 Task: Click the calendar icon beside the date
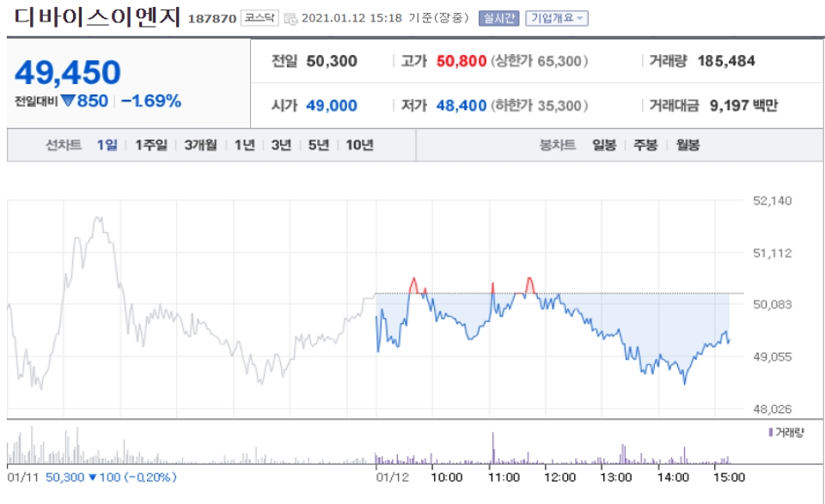(x=290, y=19)
